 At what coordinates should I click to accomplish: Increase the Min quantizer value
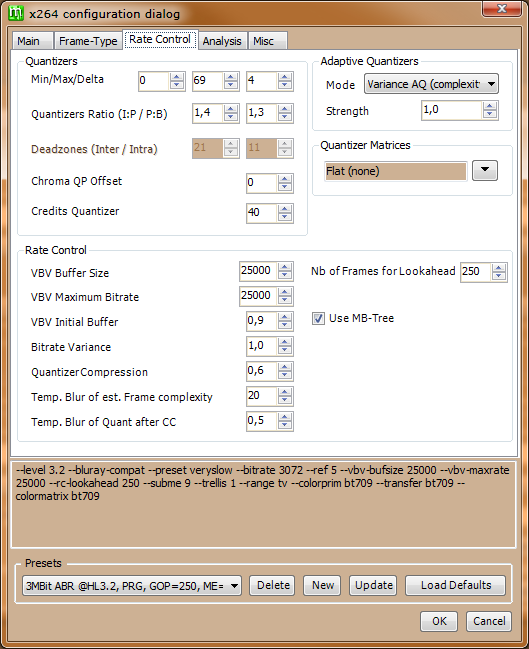point(177,77)
